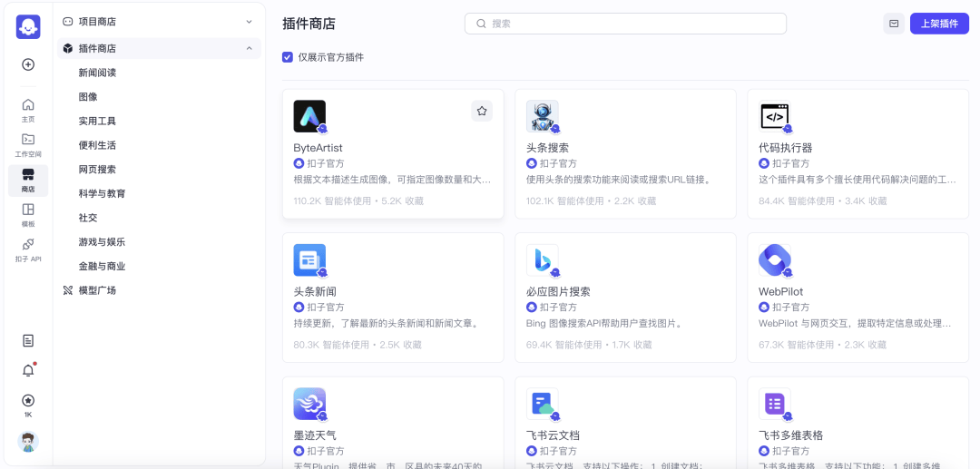Click the plus create icon in sidebar
This screenshot has height=469, width=980.
(28, 64)
